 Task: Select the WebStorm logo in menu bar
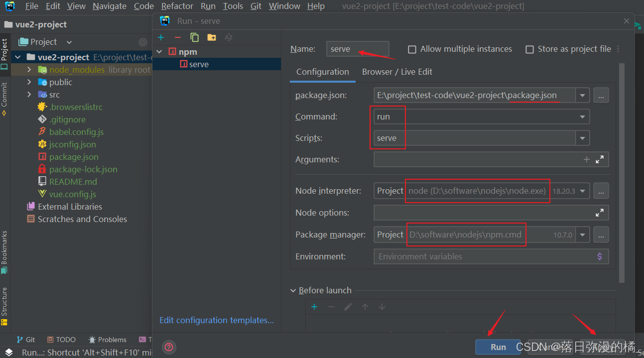(x=10, y=6)
